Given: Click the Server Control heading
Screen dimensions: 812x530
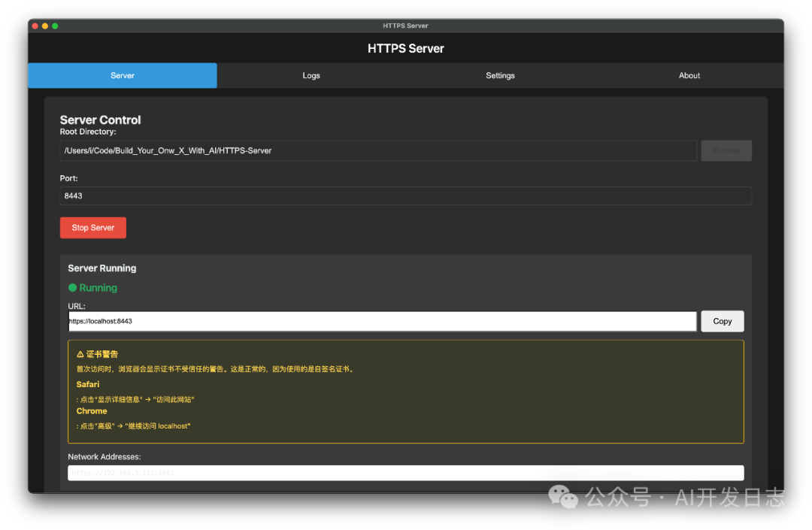Looking at the screenshot, I should tap(100, 120).
